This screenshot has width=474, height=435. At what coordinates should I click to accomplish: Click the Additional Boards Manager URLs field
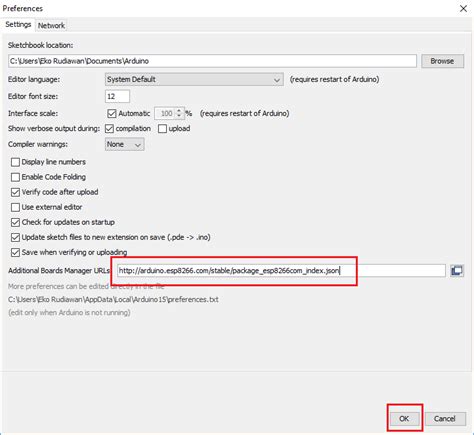(x=281, y=270)
